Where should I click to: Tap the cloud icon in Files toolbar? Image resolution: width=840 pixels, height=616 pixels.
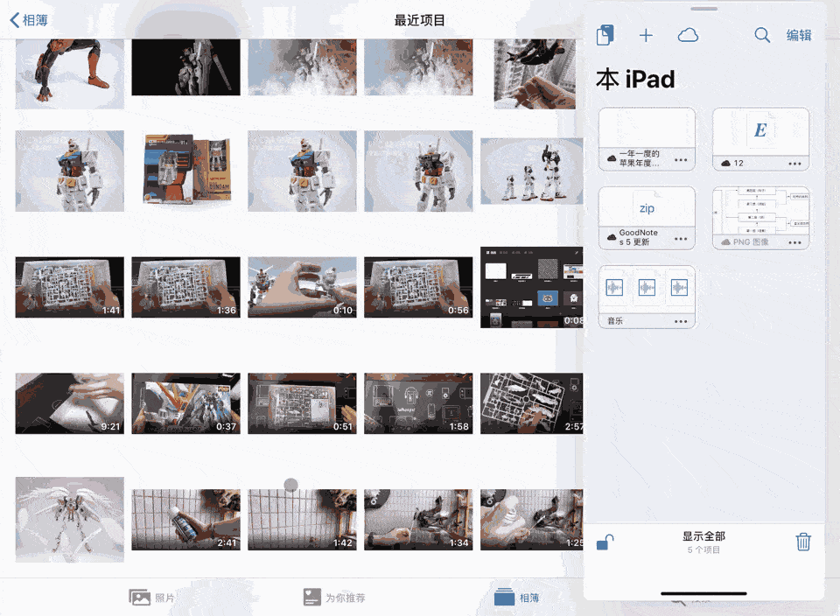[x=688, y=35]
